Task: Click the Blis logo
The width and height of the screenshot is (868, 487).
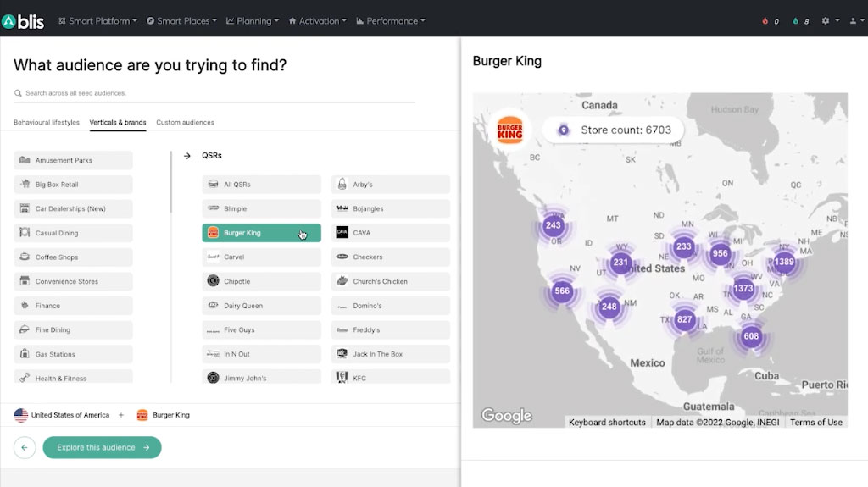Action: (x=23, y=21)
